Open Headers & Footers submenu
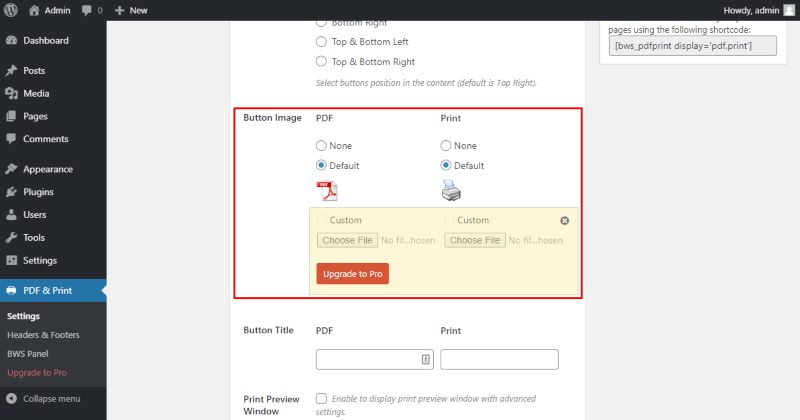 point(43,335)
